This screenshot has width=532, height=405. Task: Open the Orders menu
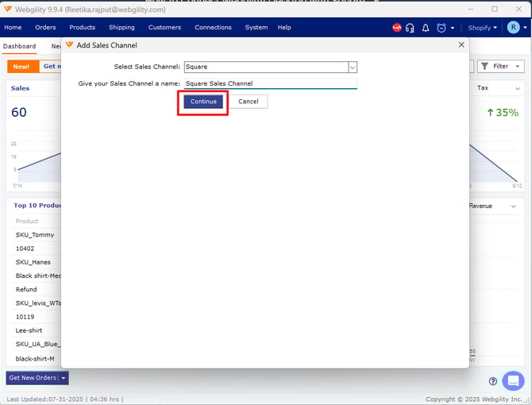pyautogui.click(x=45, y=28)
